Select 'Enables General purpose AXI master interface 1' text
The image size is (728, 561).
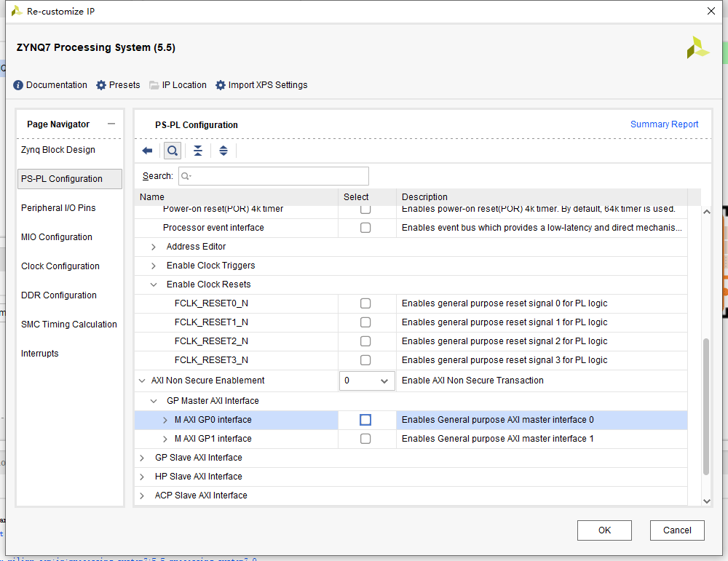click(x=497, y=439)
